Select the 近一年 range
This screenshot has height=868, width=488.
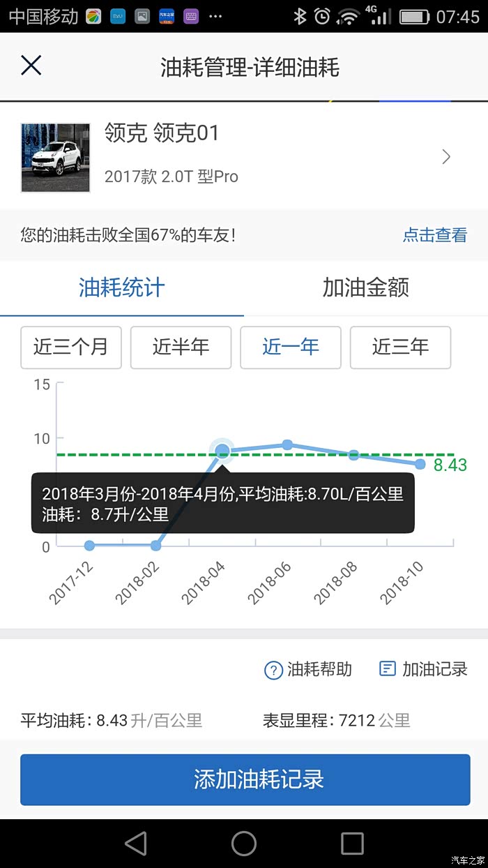(291, 347)
